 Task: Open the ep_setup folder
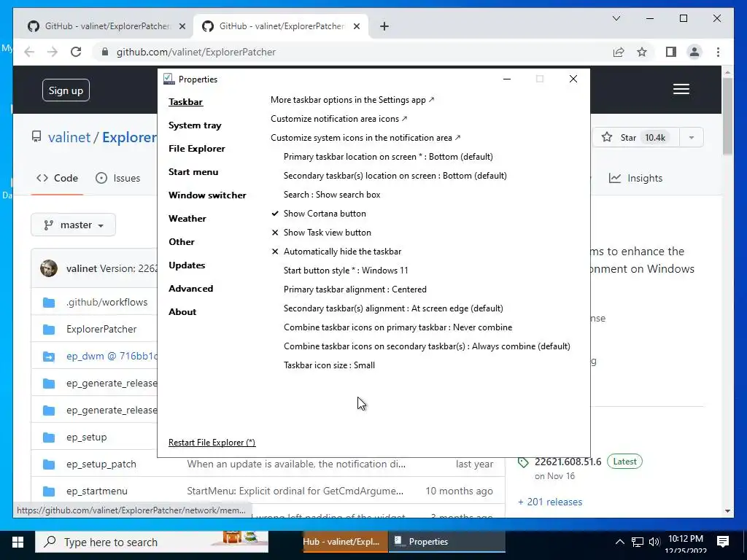[x=86, y=437]
